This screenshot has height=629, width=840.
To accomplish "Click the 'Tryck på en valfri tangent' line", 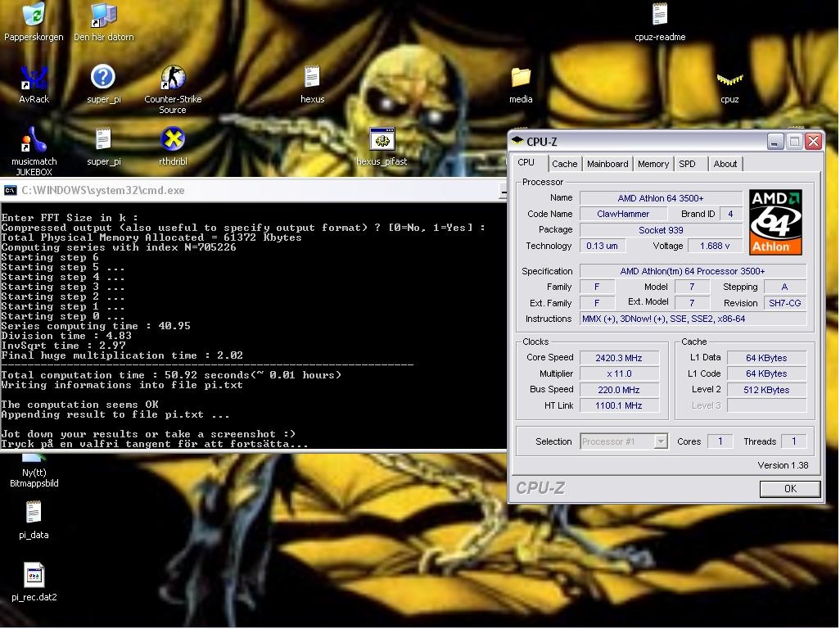I will point(155,444).
